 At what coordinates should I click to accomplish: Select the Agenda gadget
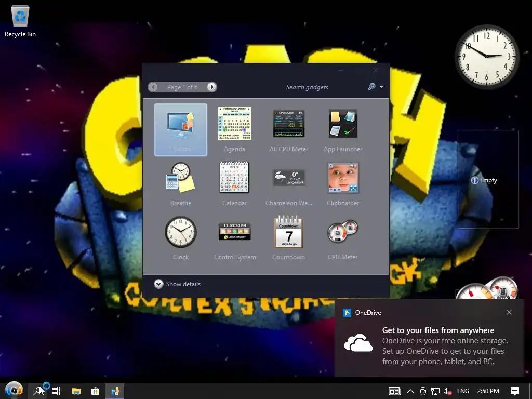(x=234, y=129)
